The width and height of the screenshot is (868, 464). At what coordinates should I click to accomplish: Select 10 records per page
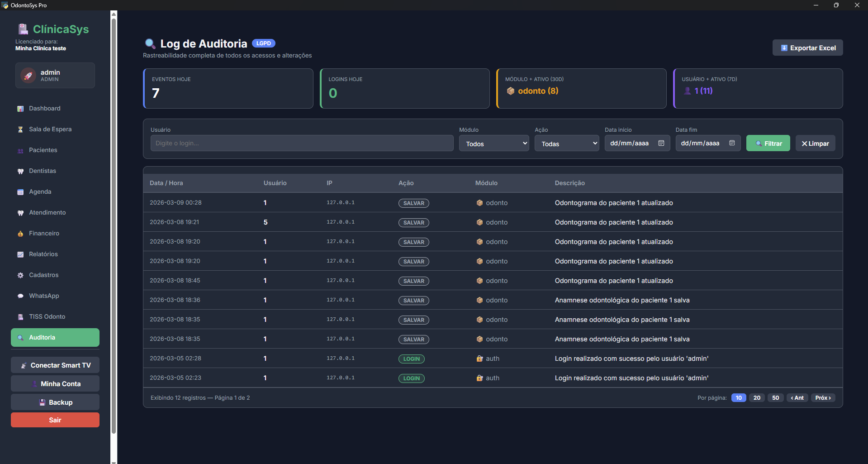click(x=738, y=398)
